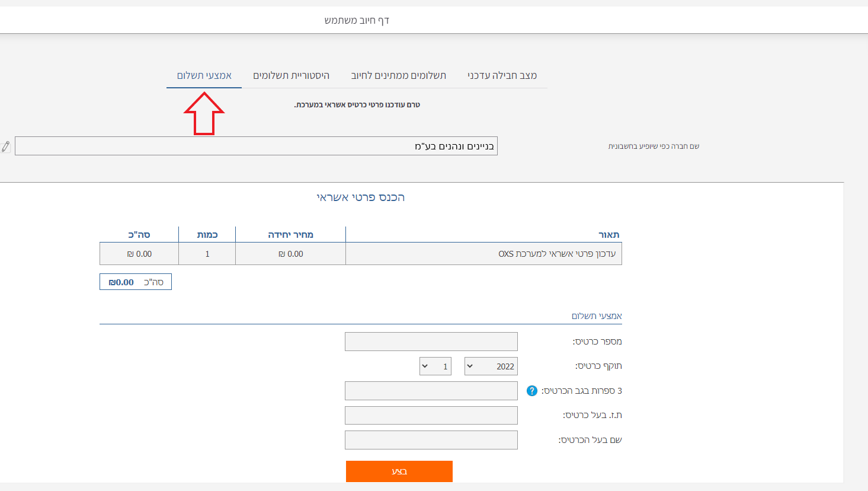Screen dimensions: 868x491
Task: Click the כמות column header
Action: (x=207, y=235)
